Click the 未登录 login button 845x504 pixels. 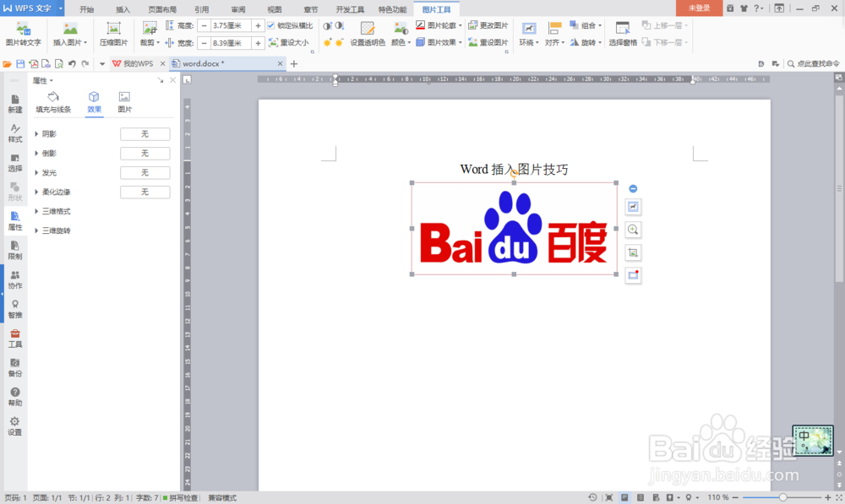699,8
